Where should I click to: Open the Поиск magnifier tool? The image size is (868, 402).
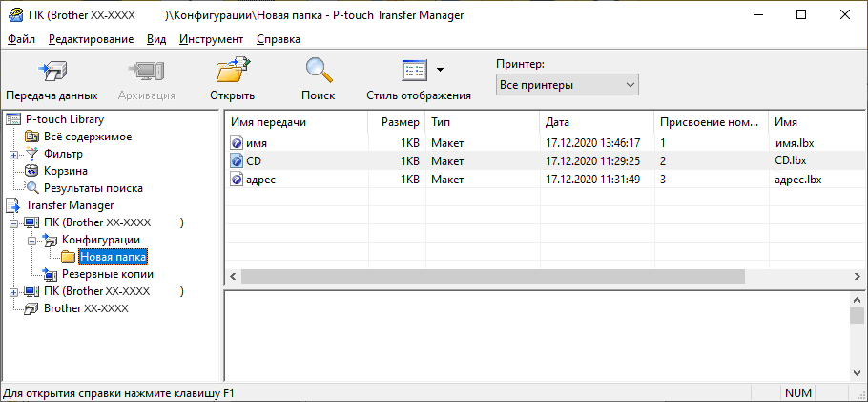(318, 73)
